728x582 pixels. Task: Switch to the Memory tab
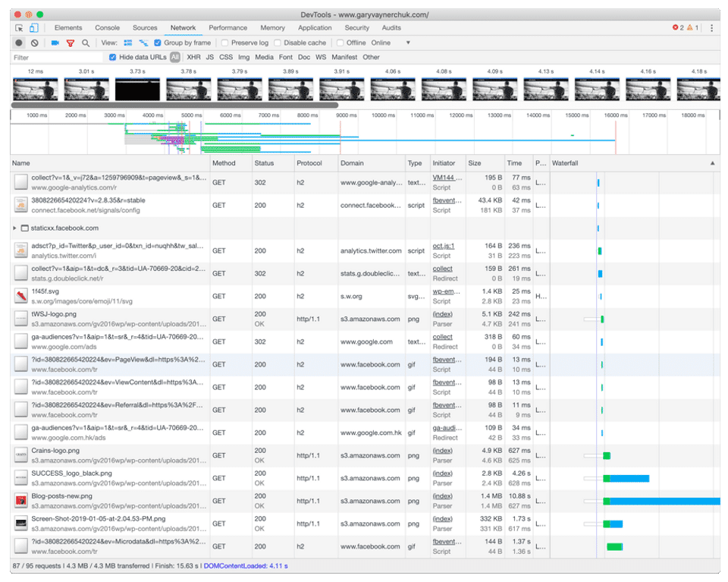tap(272, 28)
